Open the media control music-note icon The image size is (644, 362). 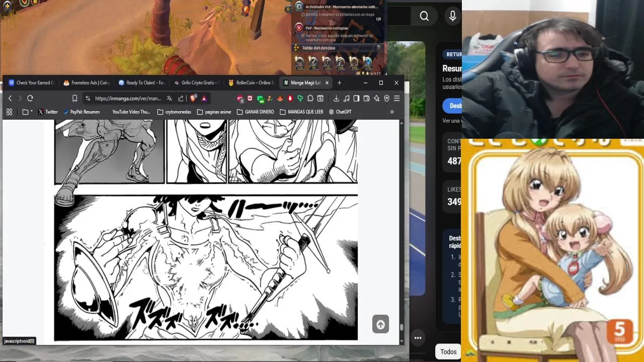[x=346, y=99]
